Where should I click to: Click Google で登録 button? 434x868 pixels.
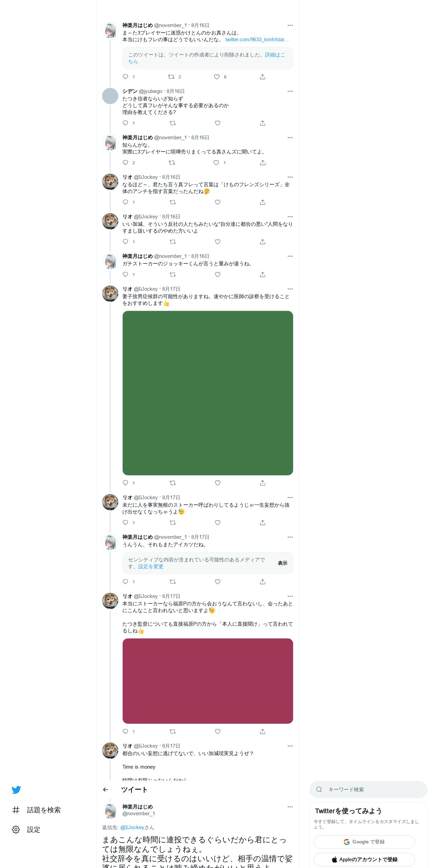364,842
